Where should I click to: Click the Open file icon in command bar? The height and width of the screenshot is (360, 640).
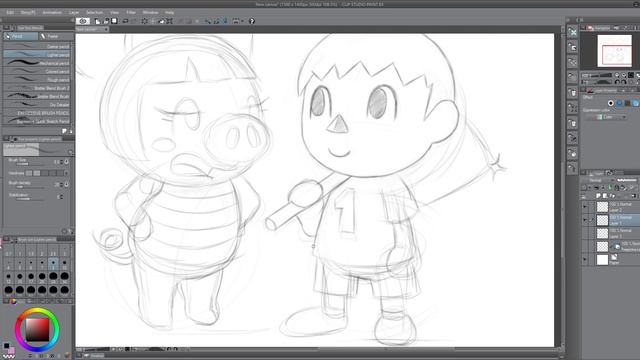(106, 21)
